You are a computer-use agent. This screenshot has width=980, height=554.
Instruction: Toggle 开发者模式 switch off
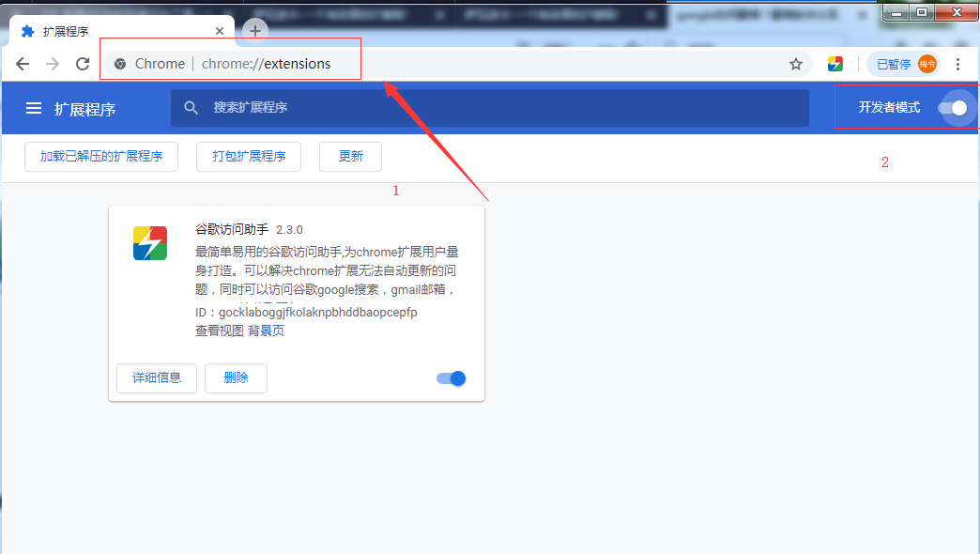[x=953, y=108]
